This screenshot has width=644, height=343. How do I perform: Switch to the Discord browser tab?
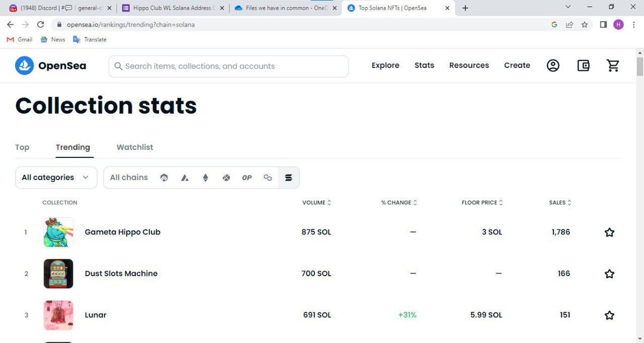point(60,8)
